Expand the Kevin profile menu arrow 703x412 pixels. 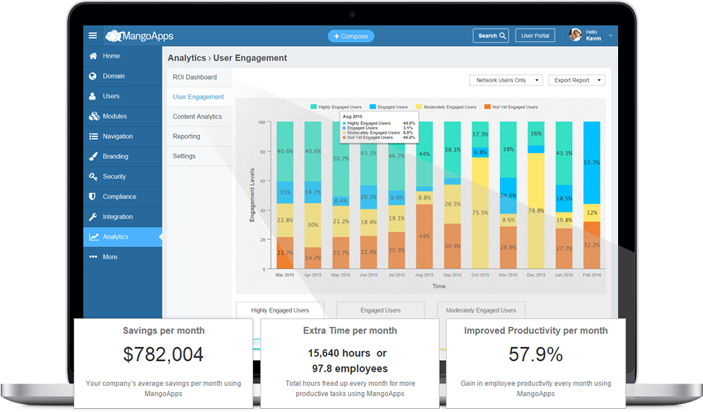coord(610,35)
